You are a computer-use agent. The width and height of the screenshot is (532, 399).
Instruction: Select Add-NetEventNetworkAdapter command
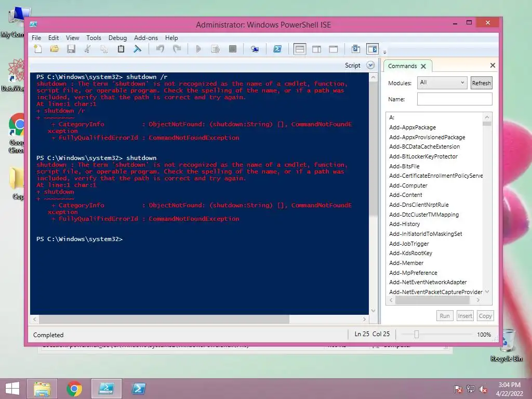click(x=428, y=282)
